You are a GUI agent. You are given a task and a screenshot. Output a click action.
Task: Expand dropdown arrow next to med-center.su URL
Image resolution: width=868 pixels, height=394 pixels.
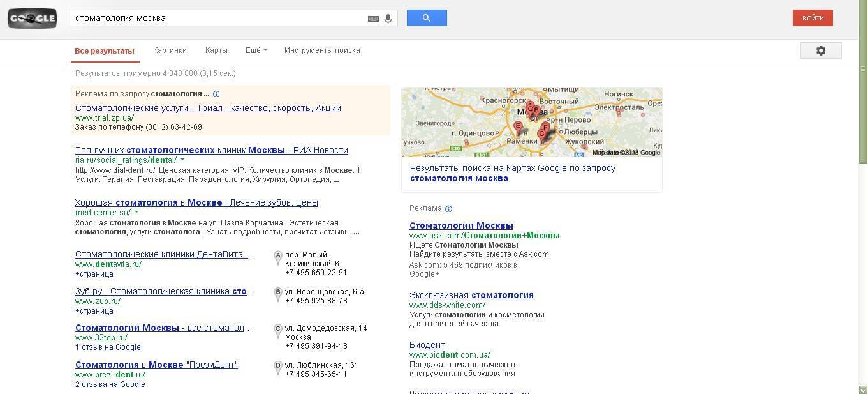tap(136, 213)
